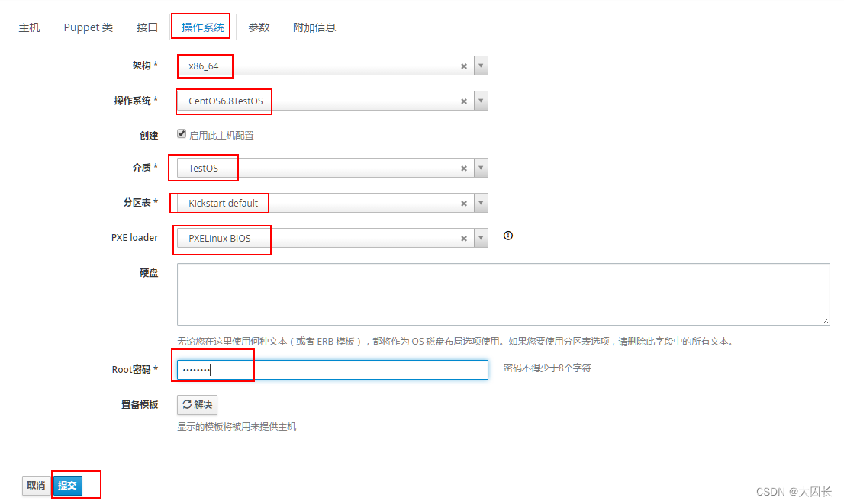
Task: Click the 提交 submit button
Action: coord(67,486)
